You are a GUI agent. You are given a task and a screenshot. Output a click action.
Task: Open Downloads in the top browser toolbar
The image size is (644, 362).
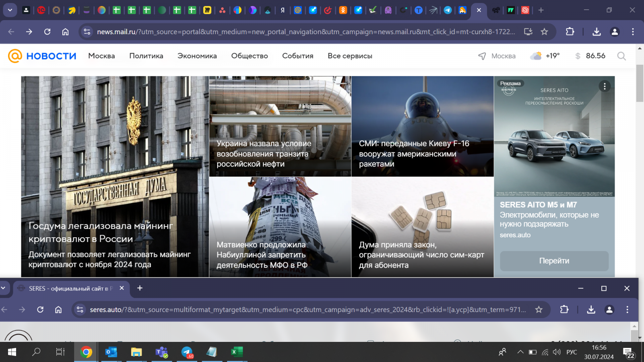(597, 32)
